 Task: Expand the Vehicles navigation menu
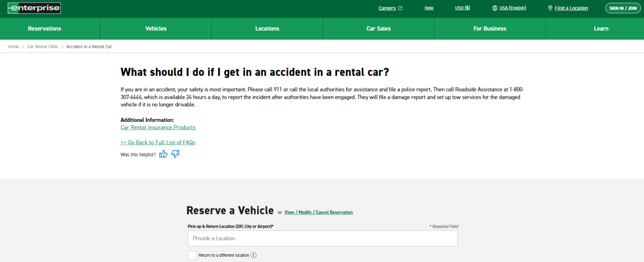156,29
